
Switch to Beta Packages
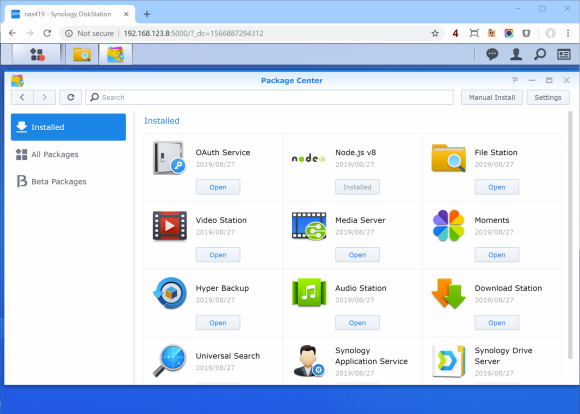(x=68, y=181)
